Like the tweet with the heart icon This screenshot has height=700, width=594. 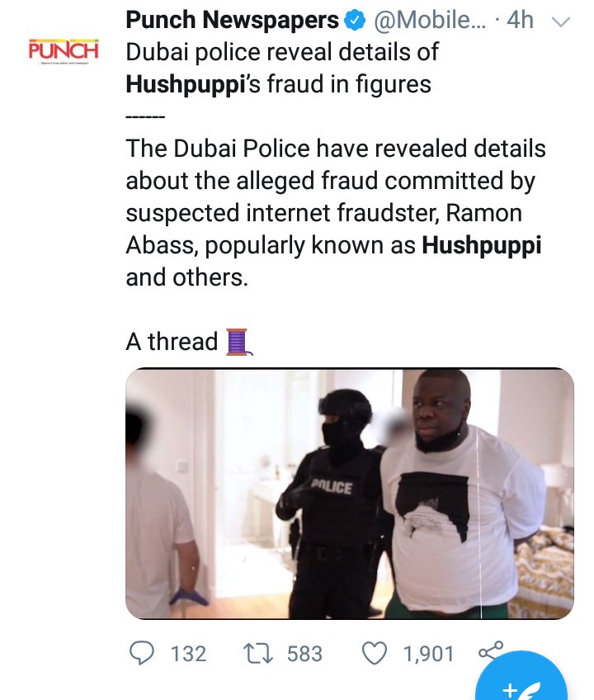pos(375,654)
